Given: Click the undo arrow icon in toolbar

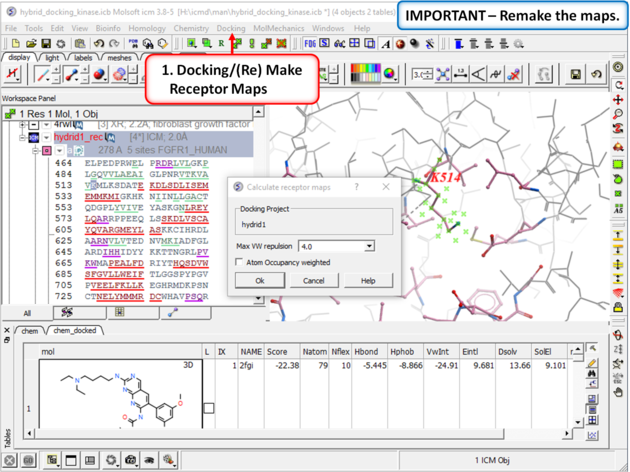Looking at the screenshot, I should click(x=99, y=44).
